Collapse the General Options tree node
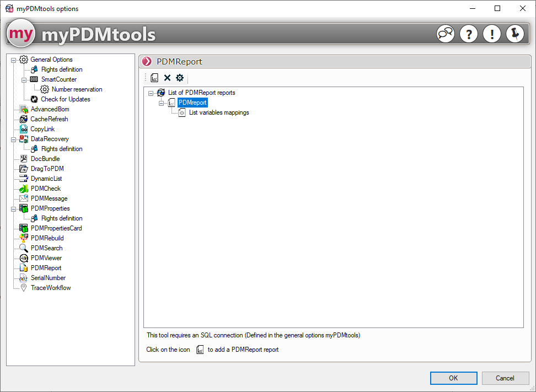The image size is (536, 392). click(14, 60)
